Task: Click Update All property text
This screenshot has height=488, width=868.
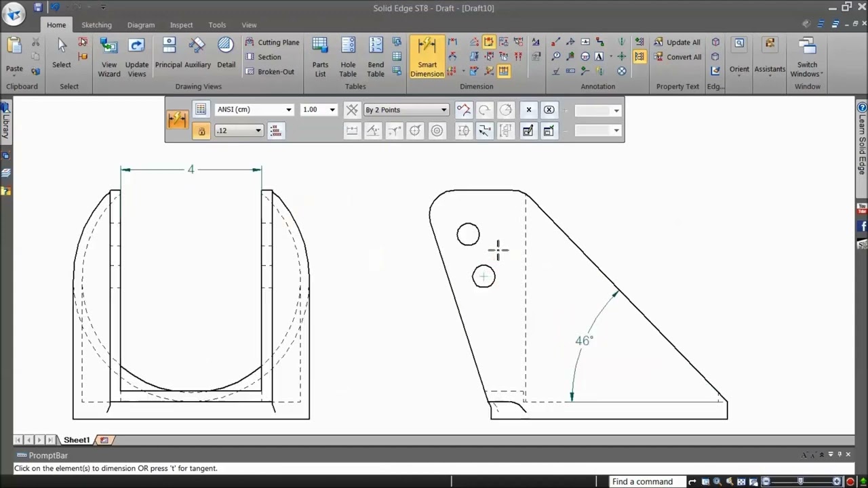Action: [677, 42]
